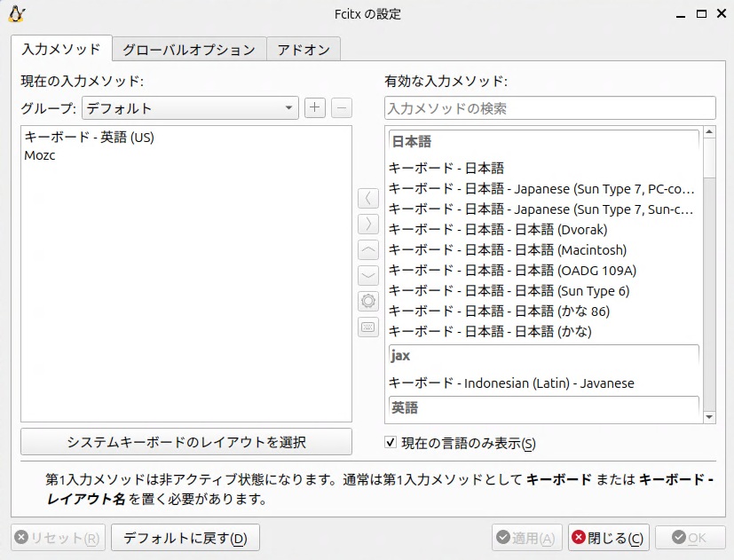Image resolution: width=734 pixels, height=560 pixels.
Task: Open the グループ dropdown
Action: [190, 108]
